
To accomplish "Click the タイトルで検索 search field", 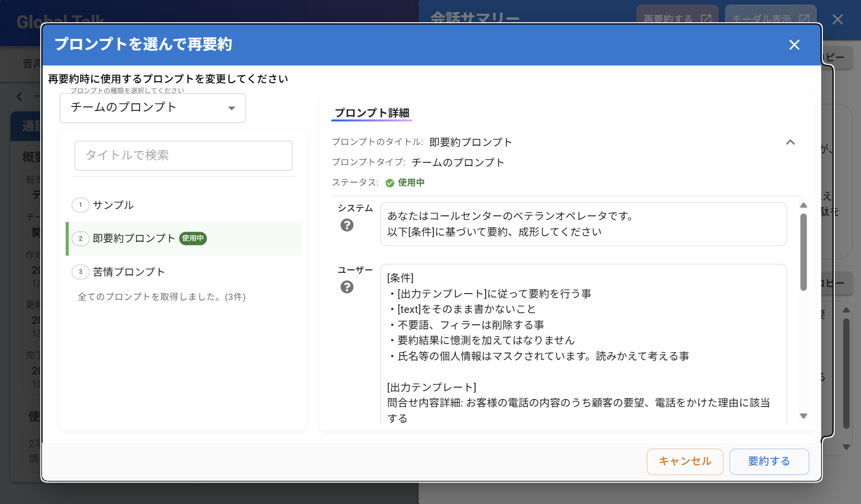I will (183, 155).
